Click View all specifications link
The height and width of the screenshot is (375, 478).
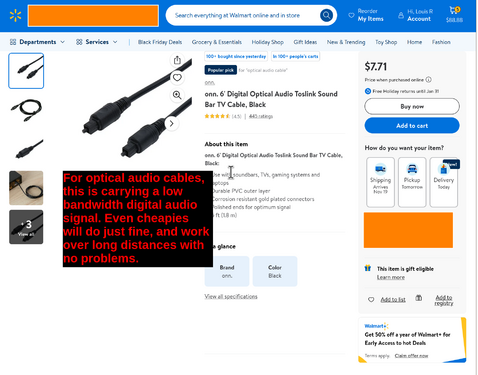click(x=231, y=296)
